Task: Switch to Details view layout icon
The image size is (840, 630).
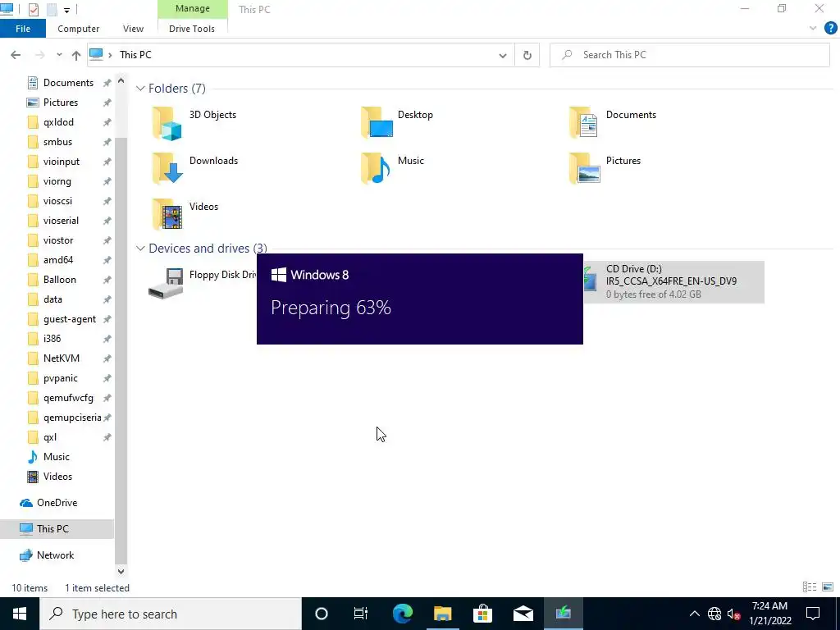Action: point(810,587)
